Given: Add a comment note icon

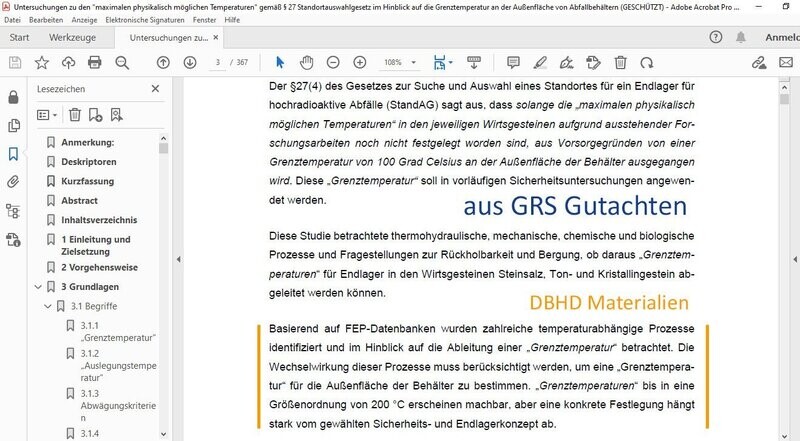Looking at the screenshot, I should tap(513, 62).
